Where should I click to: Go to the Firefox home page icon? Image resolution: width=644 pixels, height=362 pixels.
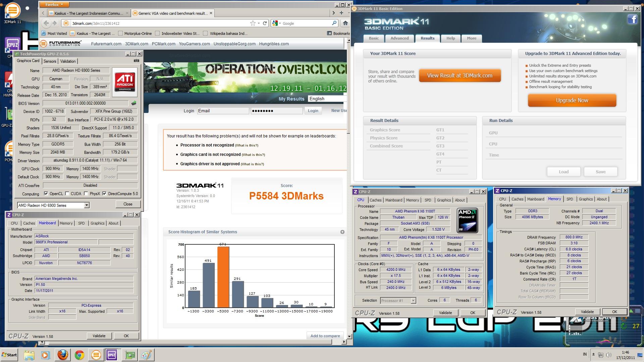tap(345, 23)
